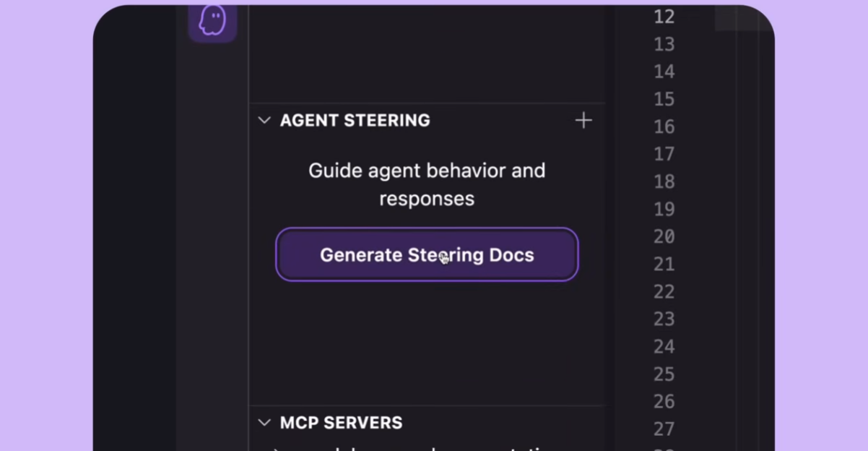Select line number 16 in editor gutter
Screen dimensions: 868x451
pos(664,126)
